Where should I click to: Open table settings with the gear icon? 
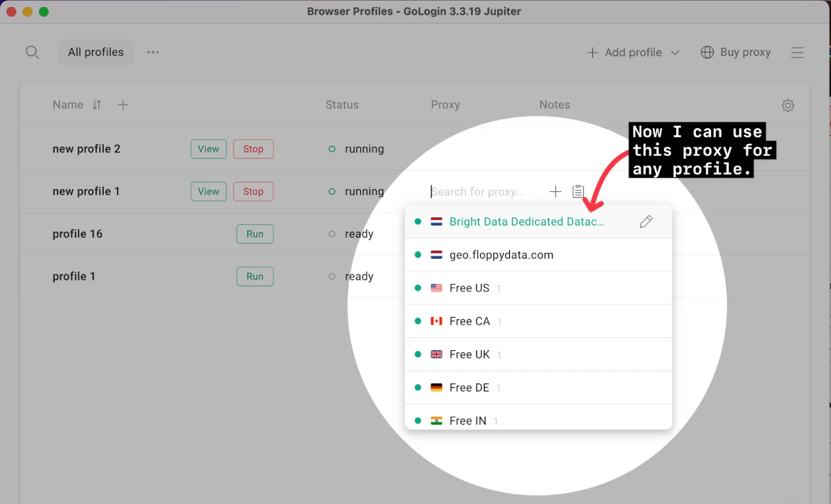tap(787, 105)
